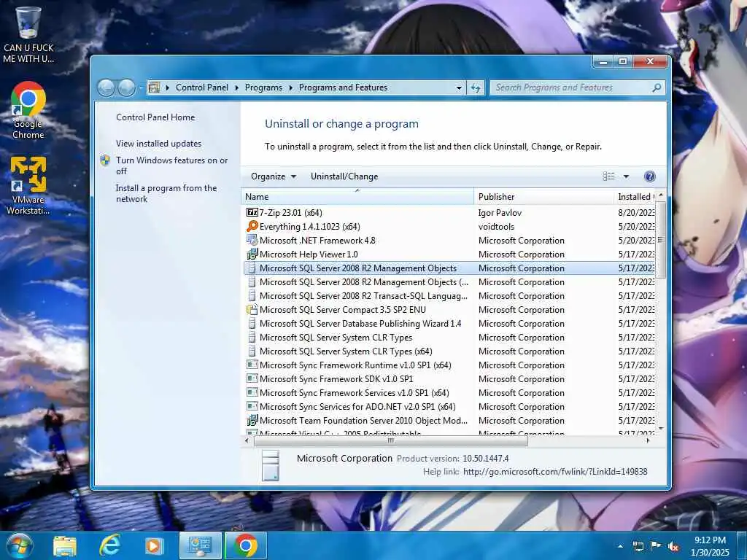Screen dimensions: 747x560
Task: Click the vertical scrollbar thumb of program list
Action: [660, 239]
